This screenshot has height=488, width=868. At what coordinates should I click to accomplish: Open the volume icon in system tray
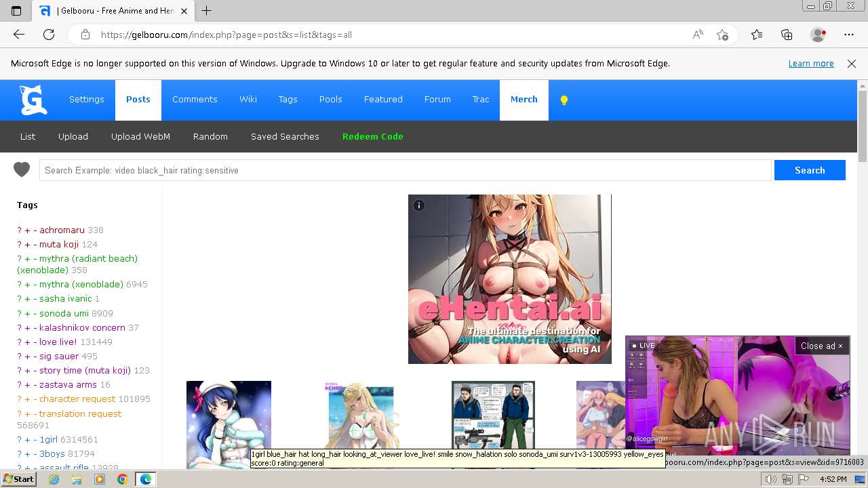click(x=771, y=479)
